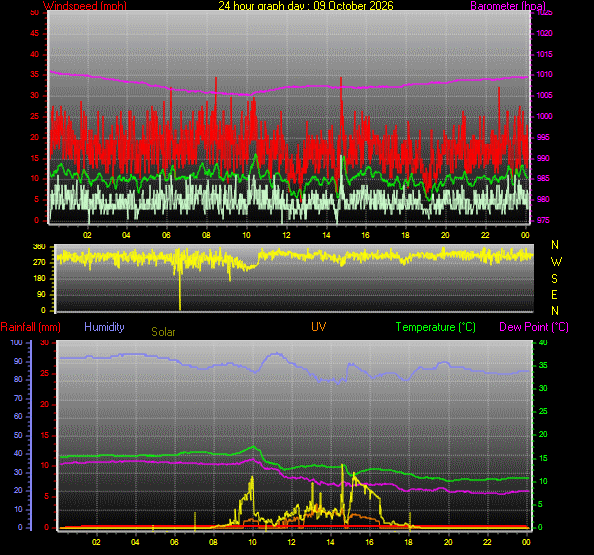The image size is (594, 555).
Task: Click the 100 value on humidity axis
Action: click(16, 343)
